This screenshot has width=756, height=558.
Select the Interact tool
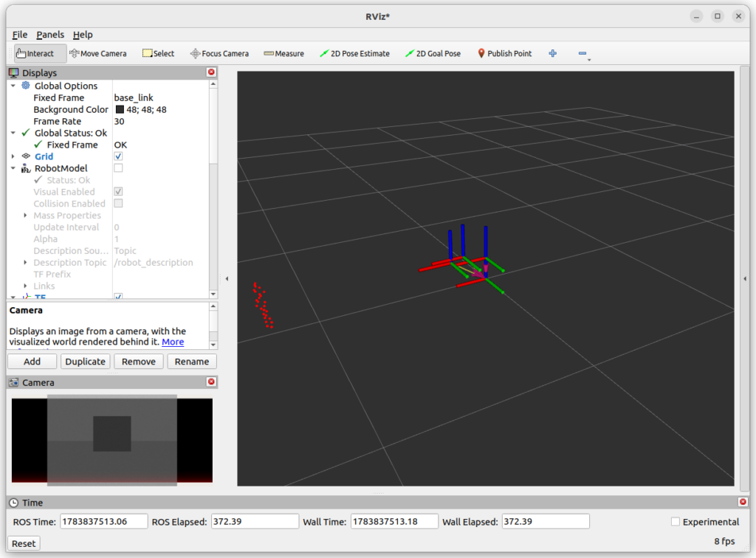click(40, 53)
